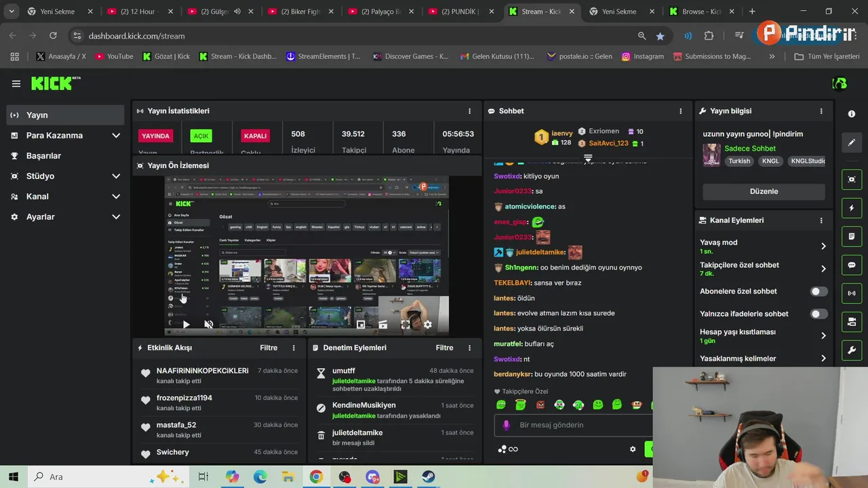Open Chrome from Windows taskbar
The width and height of the screenshot is (868, 488).
pos(316,477)
